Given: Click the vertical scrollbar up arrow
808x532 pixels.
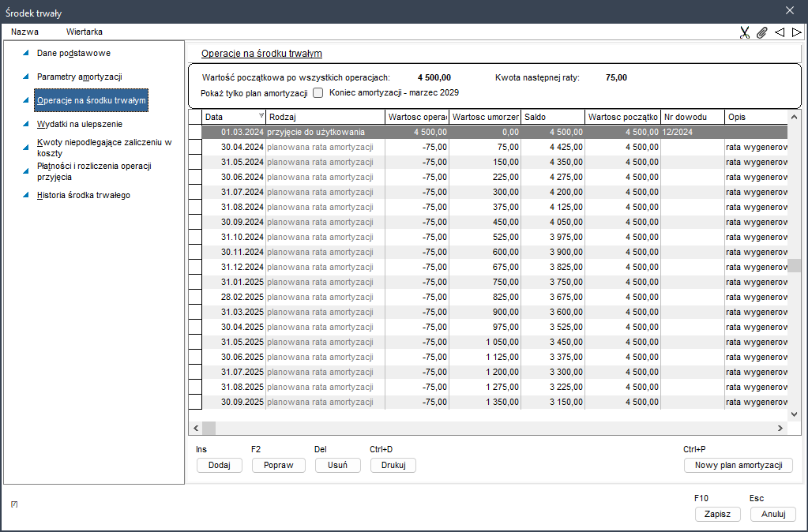Looking at the screenshot, I should [x=794, y=117].
